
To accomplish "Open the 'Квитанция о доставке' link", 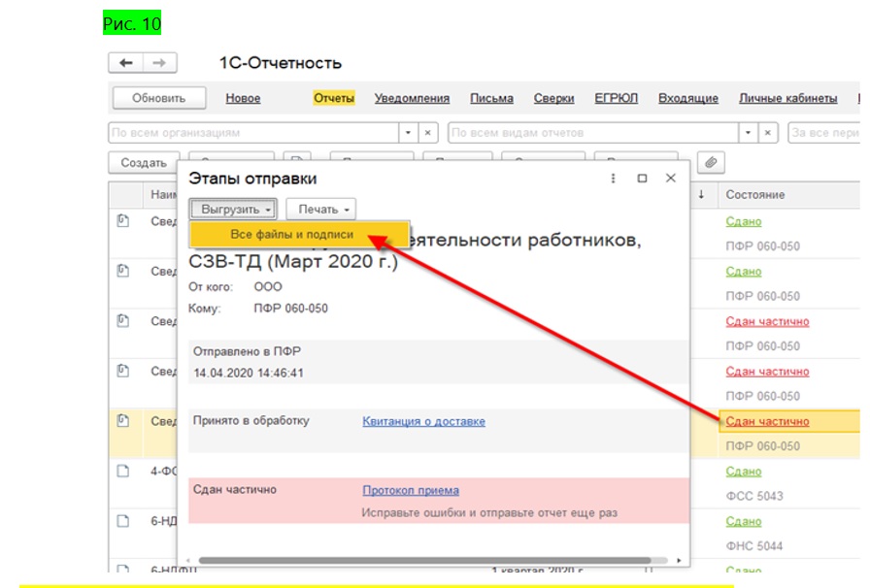I will click(x=423, y=421).
